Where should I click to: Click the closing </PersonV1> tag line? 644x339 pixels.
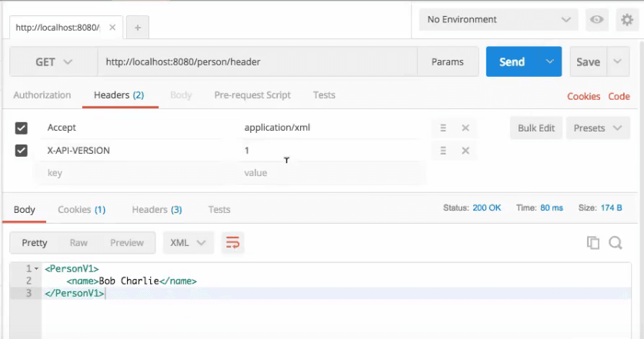(x=75, y=293)
